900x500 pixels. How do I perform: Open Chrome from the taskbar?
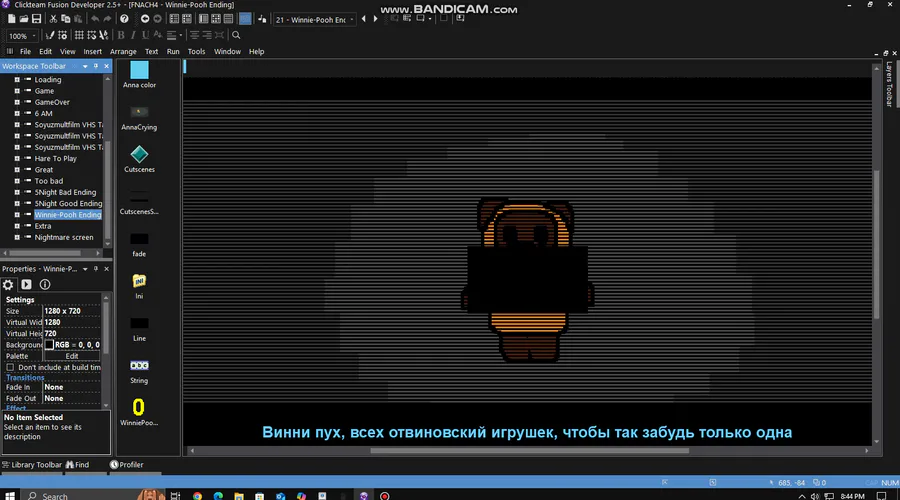(x=197, y=496)
